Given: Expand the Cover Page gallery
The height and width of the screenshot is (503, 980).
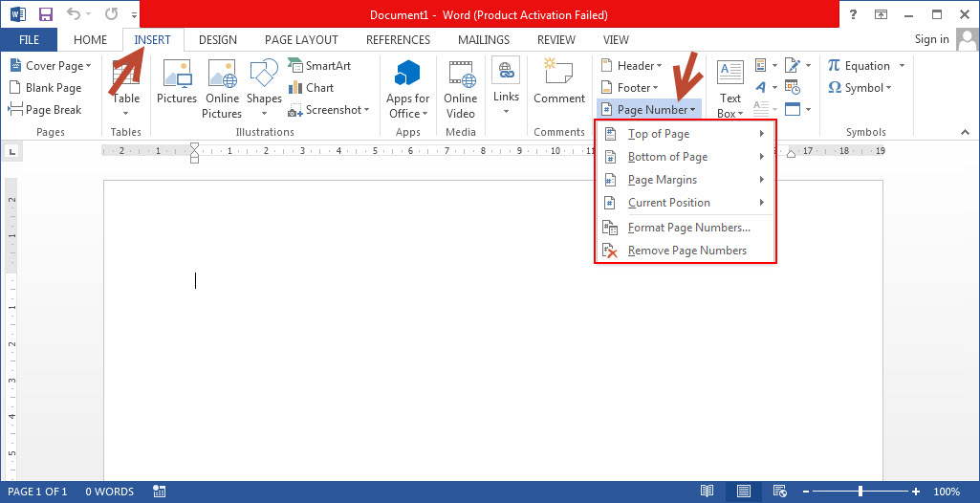Looking at the screenshot, I should click(x=50, y=66).
